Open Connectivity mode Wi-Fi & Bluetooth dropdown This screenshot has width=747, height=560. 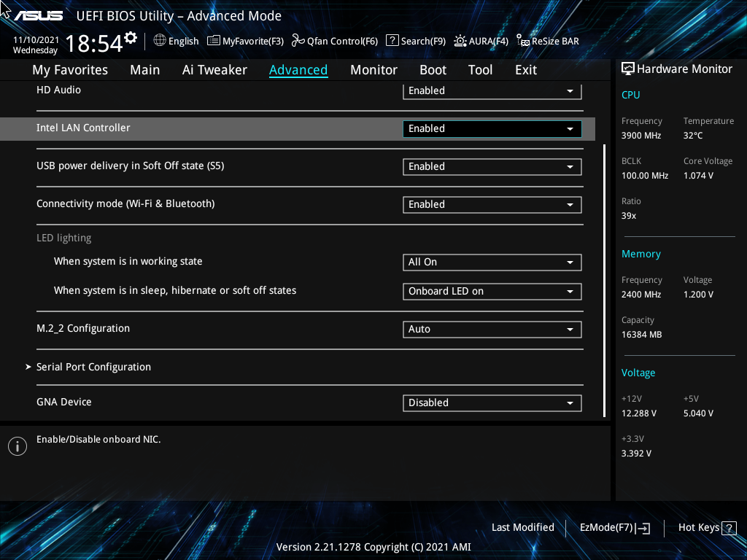tap(492, 205)
